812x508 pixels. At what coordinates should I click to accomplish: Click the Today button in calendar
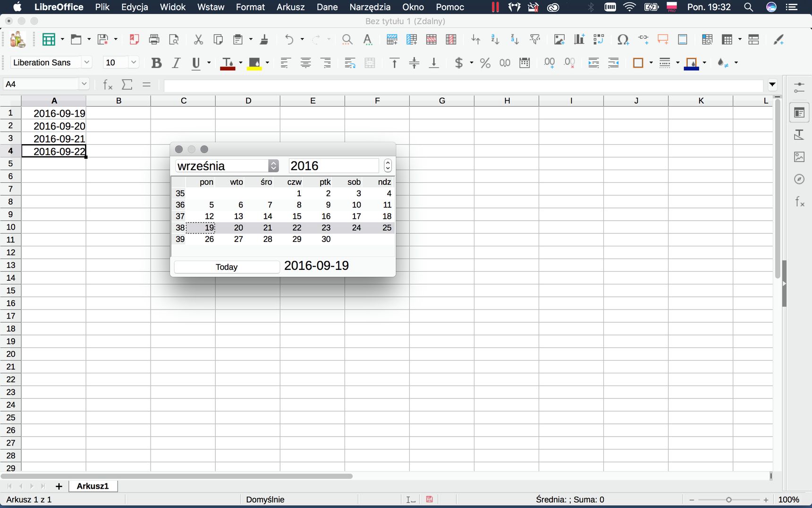point(227,267)
